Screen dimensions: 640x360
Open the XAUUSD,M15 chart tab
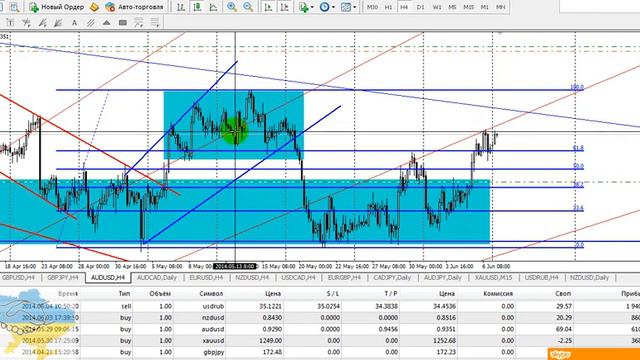coord(493,278)
